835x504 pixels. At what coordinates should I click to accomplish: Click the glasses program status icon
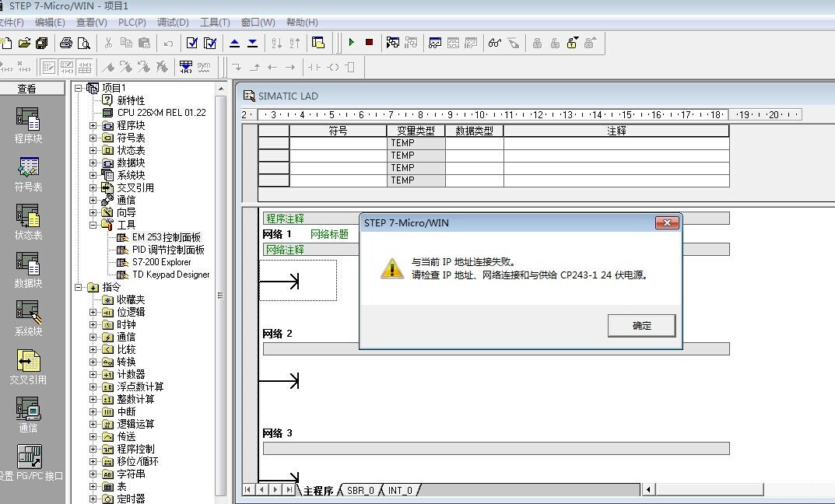(x=495, y=43)
